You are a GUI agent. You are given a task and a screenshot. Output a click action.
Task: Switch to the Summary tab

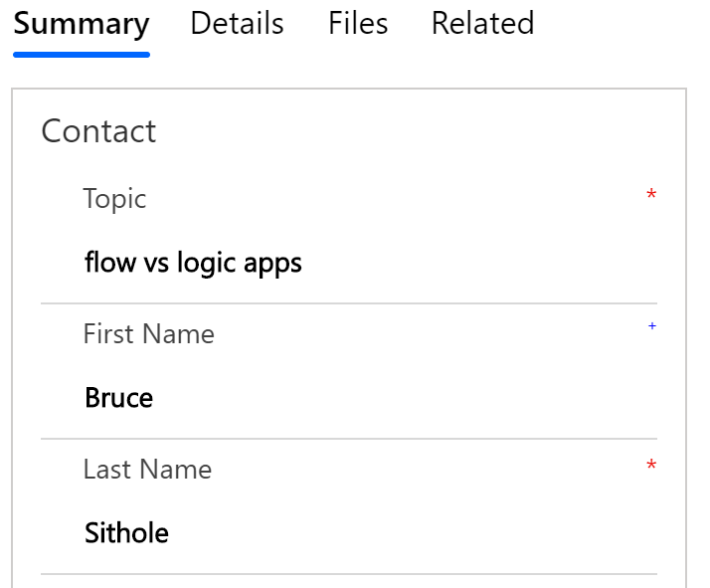coord(82,24)
